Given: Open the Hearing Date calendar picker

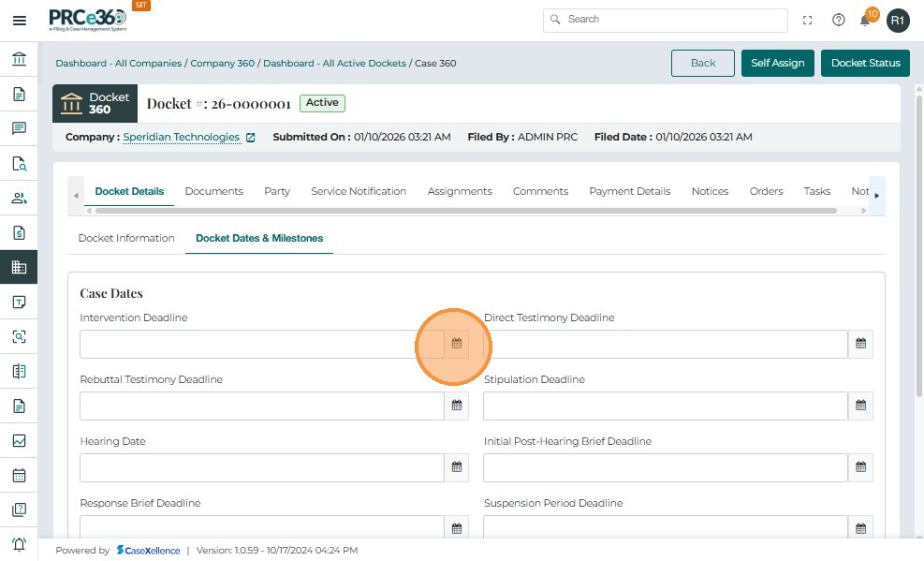Looking at the screenshot, I should point(457,467).
